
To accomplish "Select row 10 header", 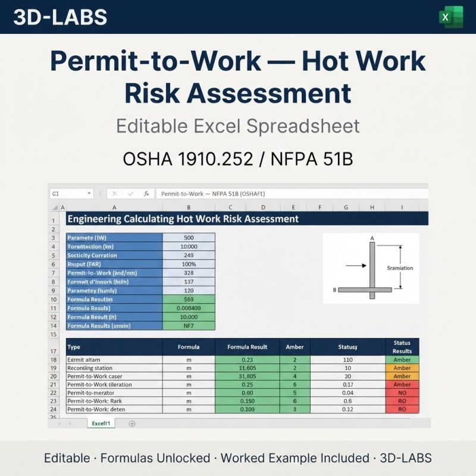I will pyautogui.click(x=54, y=299).
